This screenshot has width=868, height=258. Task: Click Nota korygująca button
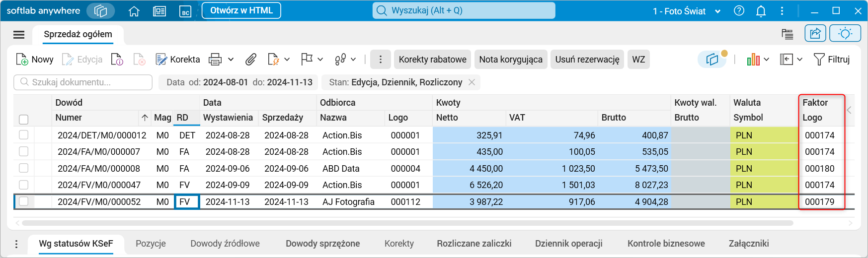511,60
